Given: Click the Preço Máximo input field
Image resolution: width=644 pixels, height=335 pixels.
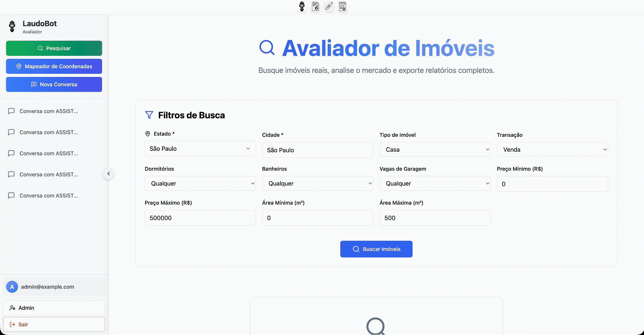Looking at the screenshot, I should point(200,218).
